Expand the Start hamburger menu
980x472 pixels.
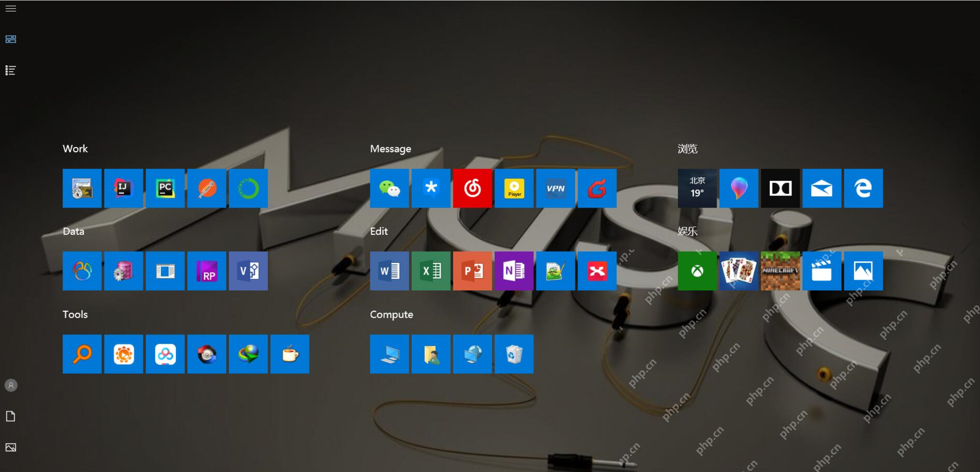[11, 9]
